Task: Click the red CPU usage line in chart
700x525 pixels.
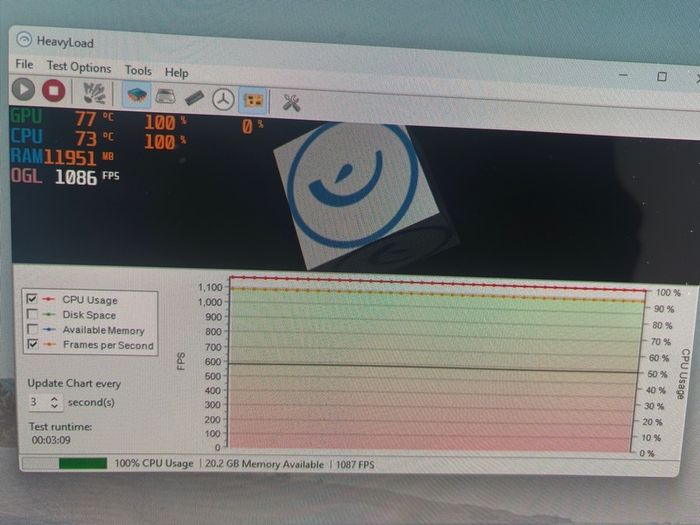Action: point(438,283)
